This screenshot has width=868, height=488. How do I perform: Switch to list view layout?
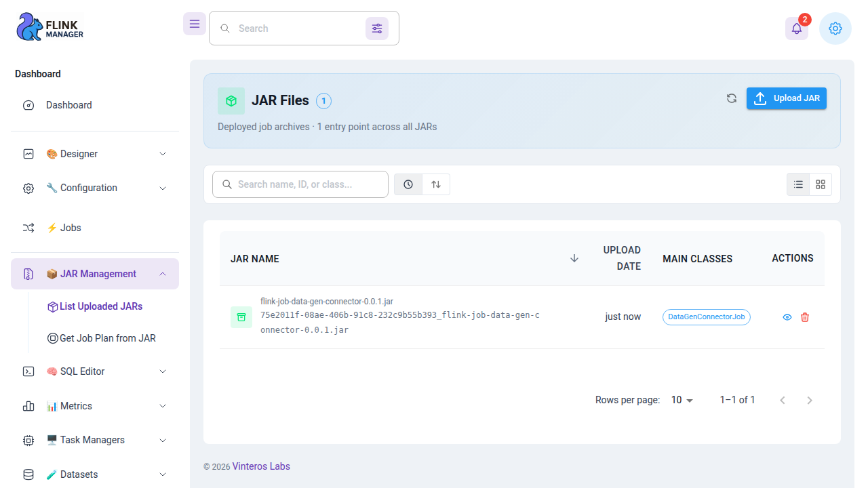pos(799,184)
